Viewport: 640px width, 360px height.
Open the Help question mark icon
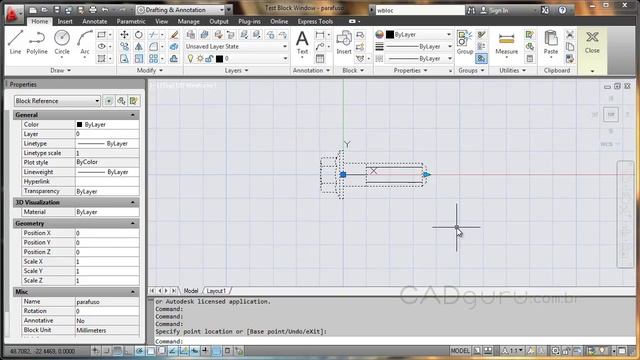562,10
